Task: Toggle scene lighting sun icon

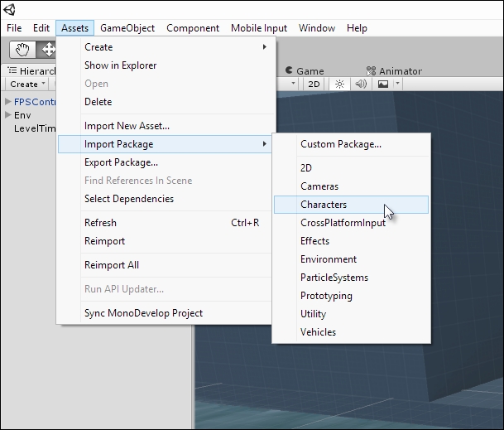Action: 339,85
